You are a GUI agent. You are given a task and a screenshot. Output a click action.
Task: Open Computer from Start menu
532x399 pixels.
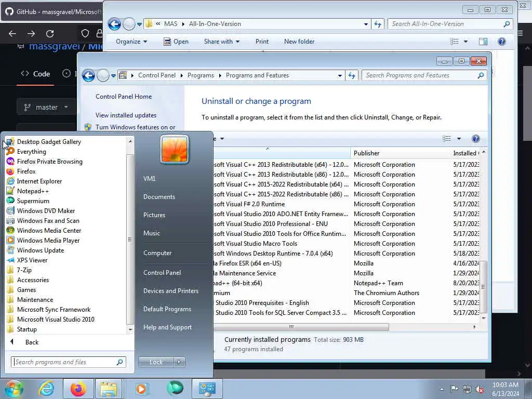coord(157,253)
